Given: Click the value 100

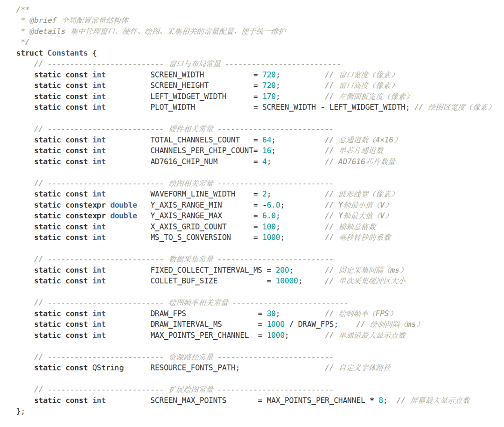Looking at the screenshot, I should 269,227.
